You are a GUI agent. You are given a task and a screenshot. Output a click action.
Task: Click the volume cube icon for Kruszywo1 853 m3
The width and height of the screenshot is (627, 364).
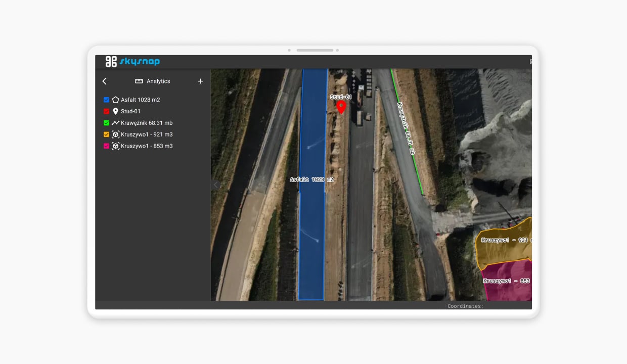pos(115,146)
